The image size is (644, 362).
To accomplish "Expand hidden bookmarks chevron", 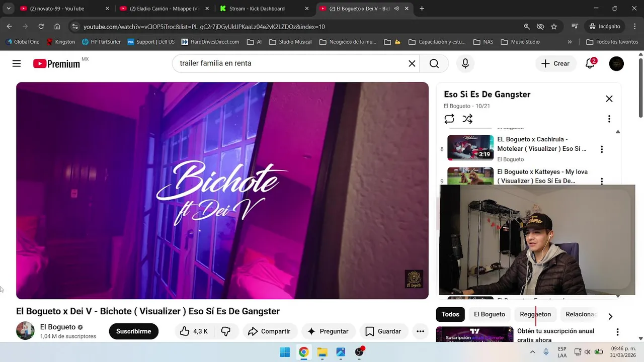I will click(x=570, y=42).
